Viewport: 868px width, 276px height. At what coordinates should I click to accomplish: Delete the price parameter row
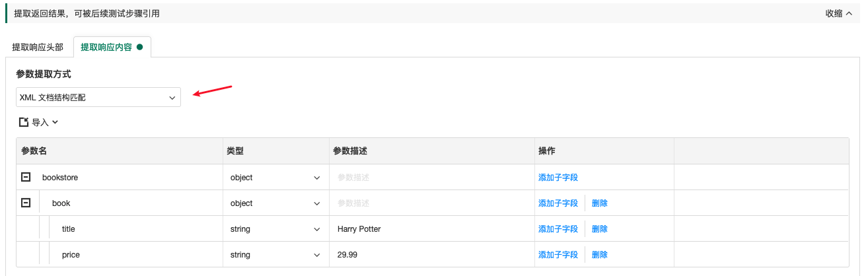pyautogui.click(x=599, y=255)
